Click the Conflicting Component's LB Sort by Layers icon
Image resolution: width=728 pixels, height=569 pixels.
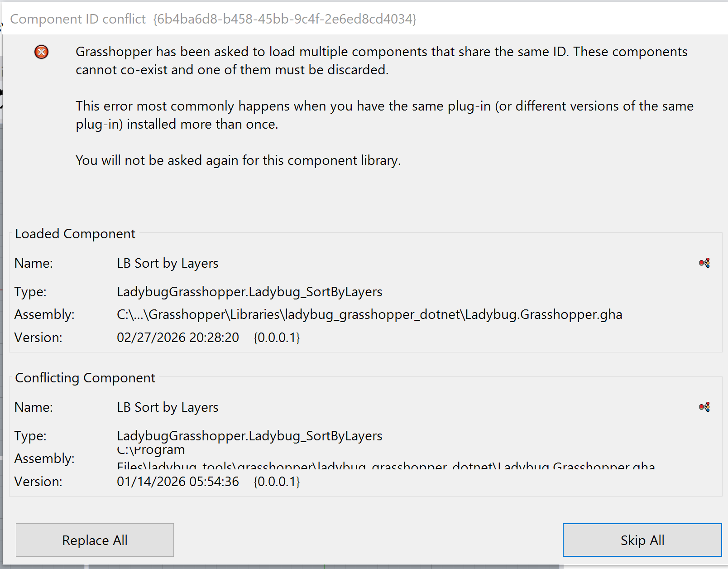704,407
